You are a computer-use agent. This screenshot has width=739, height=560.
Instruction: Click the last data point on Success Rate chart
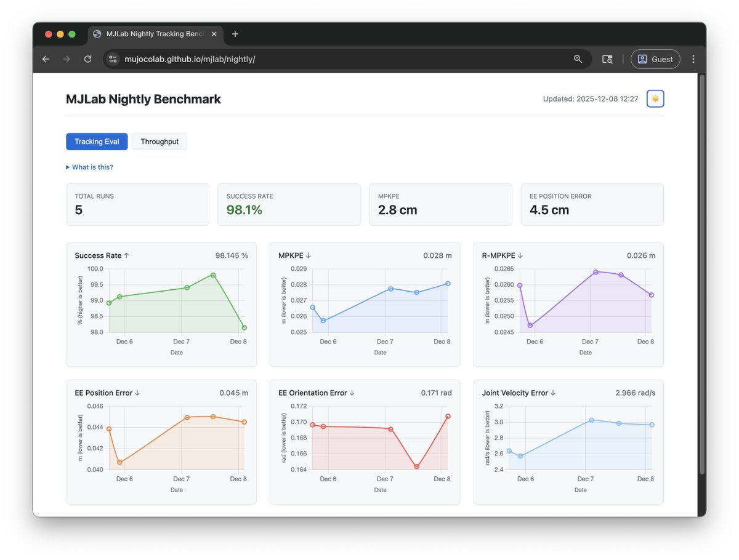(x=244, y=327)
